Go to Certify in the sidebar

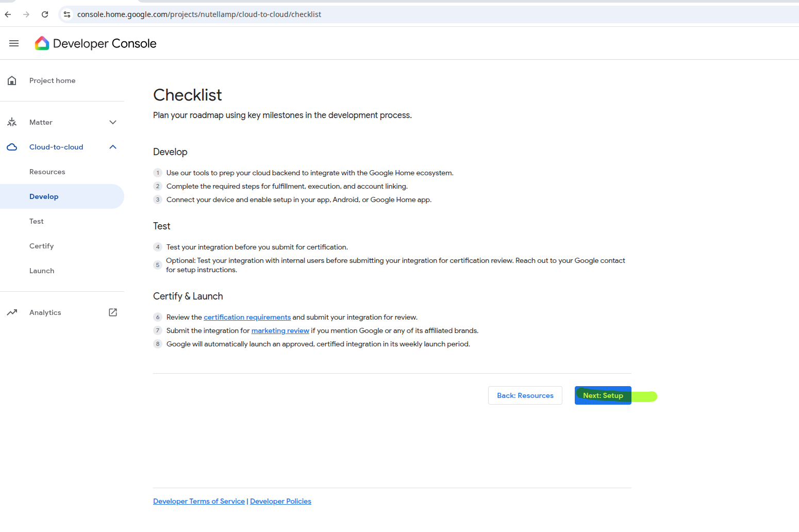click(42, 246)
